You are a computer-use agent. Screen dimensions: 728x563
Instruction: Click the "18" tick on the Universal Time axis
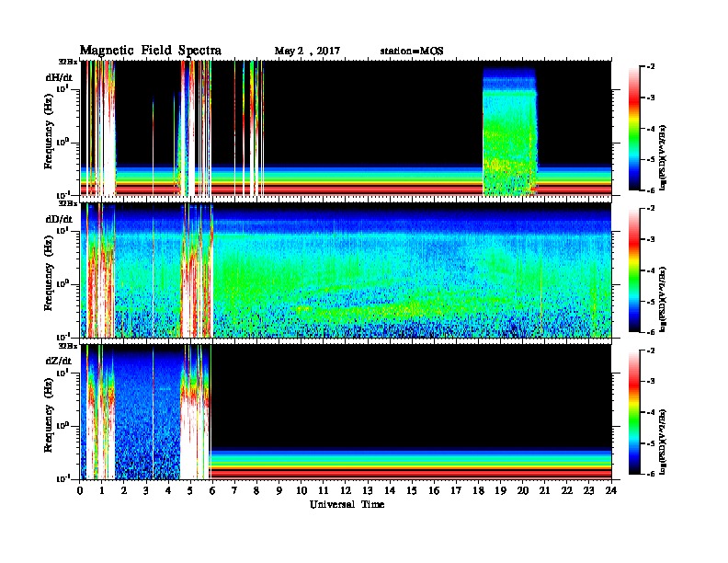(478, 491)
